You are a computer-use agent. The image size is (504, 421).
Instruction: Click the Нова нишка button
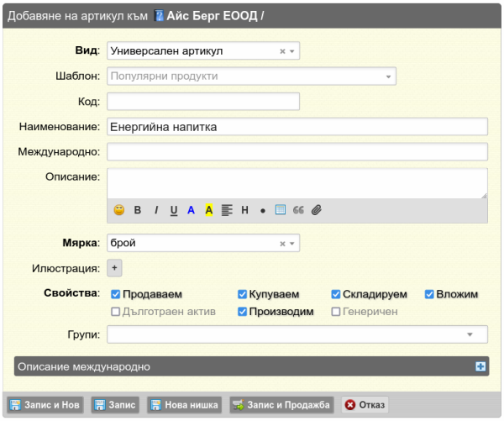pos(184,404)
